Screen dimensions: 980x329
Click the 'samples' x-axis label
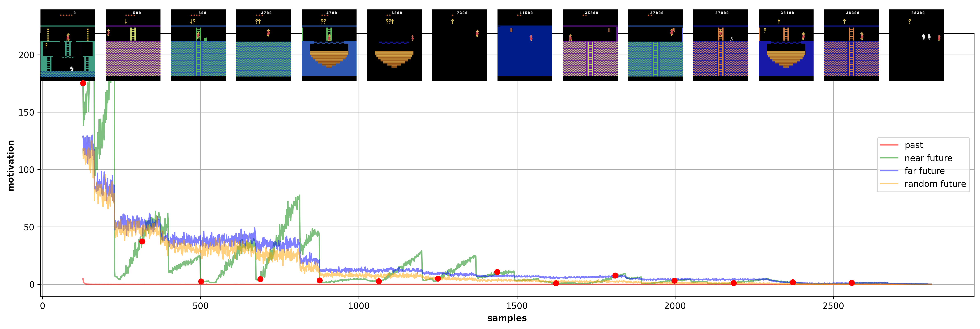tap(507, 318)
